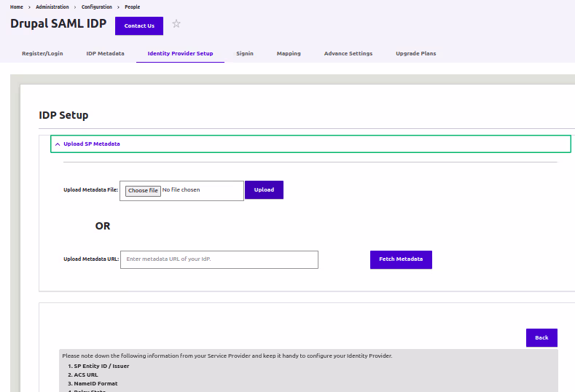Click the 'Upload Metadata File:' label
The height and width of the screenshot is (392, 575).
pos(91,190)
